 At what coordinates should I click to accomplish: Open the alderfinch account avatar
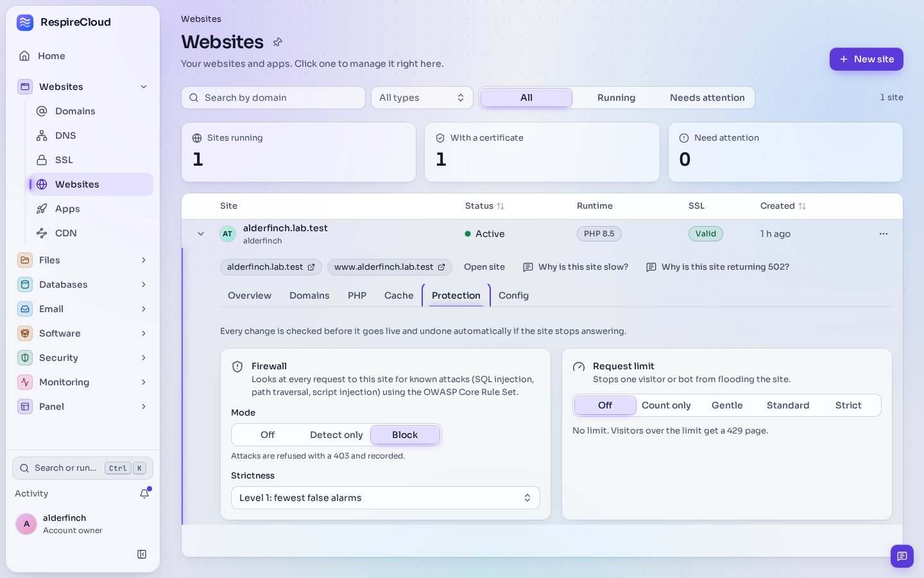[26, 524]
